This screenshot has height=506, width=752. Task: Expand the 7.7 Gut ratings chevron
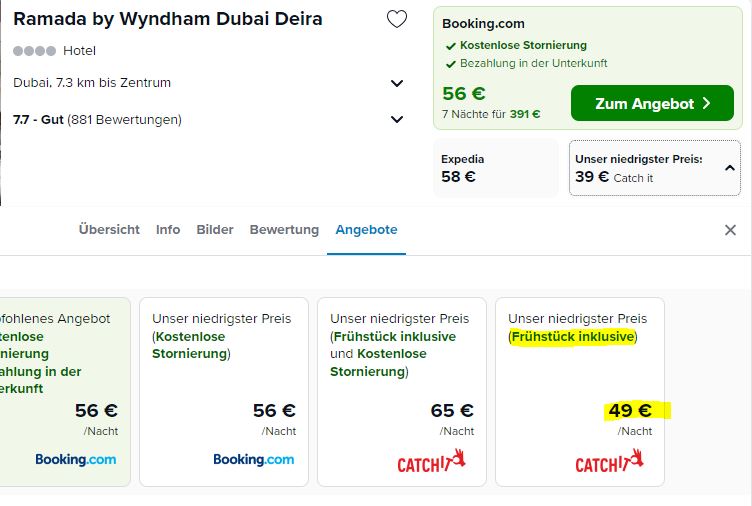pos(397,119)
